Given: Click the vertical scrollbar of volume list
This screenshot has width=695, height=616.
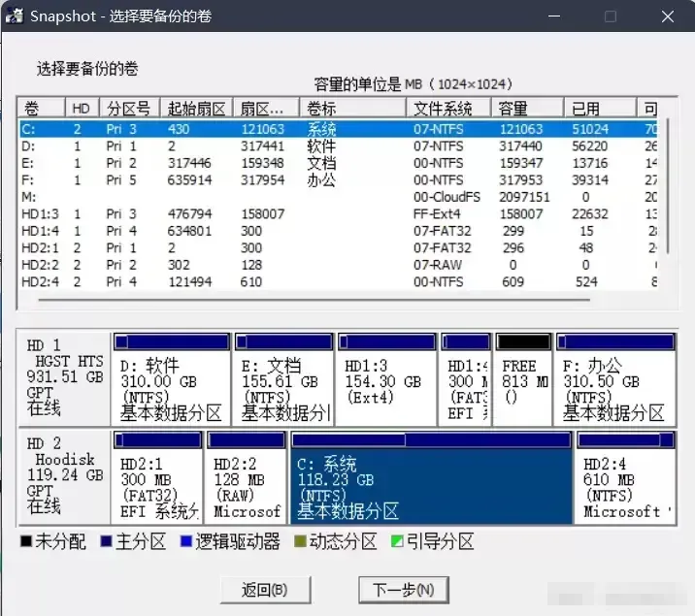Looking at the screenshot, I should tap(668, 186).
